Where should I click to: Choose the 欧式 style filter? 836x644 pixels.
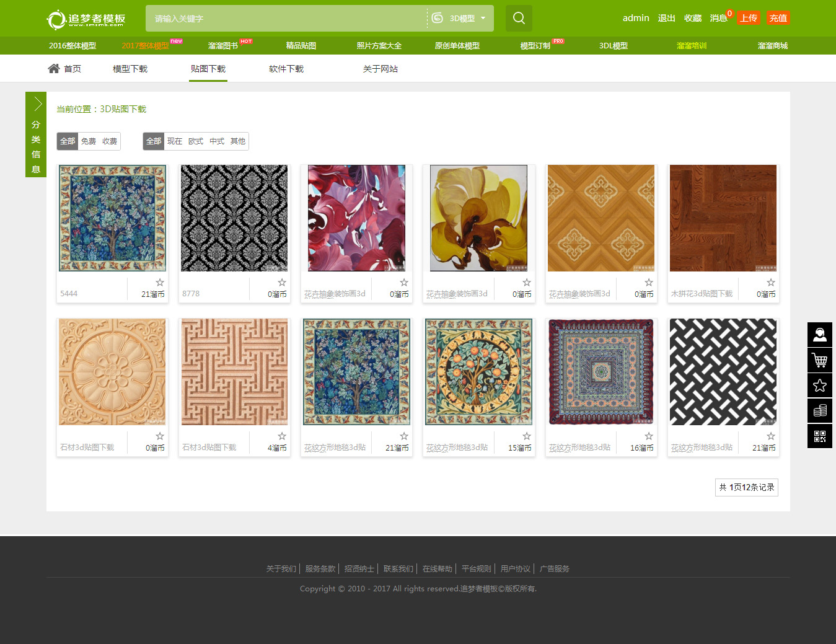click(x=196, y=141)
